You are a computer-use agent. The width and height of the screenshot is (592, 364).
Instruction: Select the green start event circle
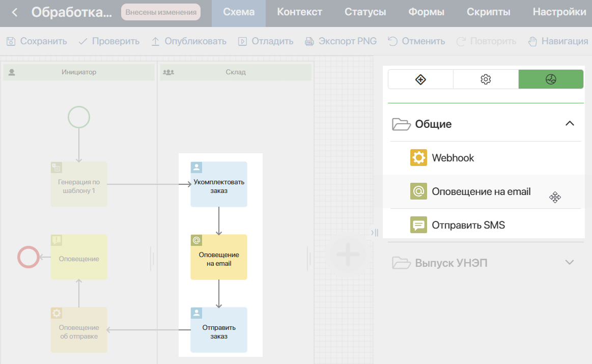coord(79,117)
